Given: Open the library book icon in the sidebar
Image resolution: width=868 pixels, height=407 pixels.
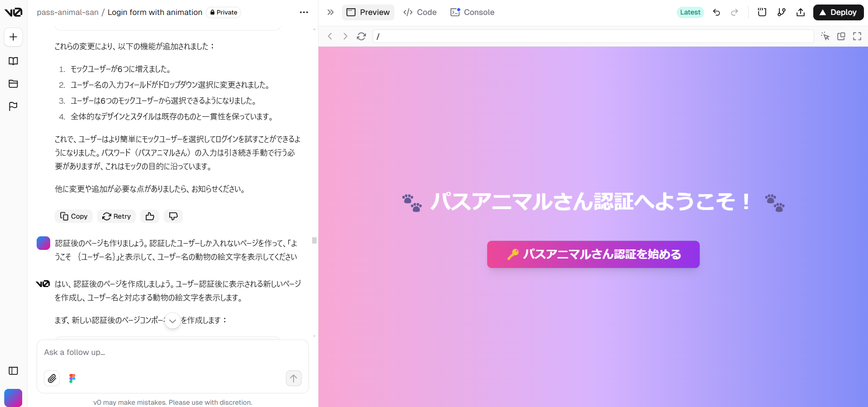Looking at the screenshot, I should (x=13, y=61).
